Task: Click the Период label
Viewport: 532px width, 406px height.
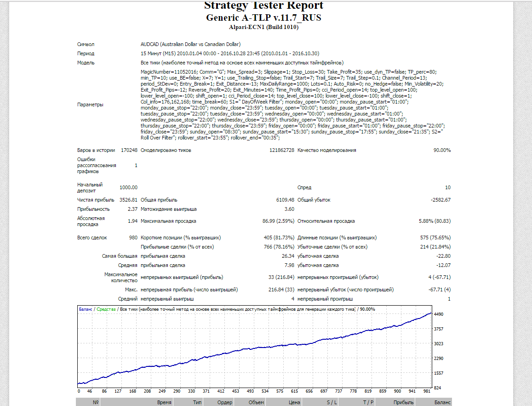Action: 86,53
